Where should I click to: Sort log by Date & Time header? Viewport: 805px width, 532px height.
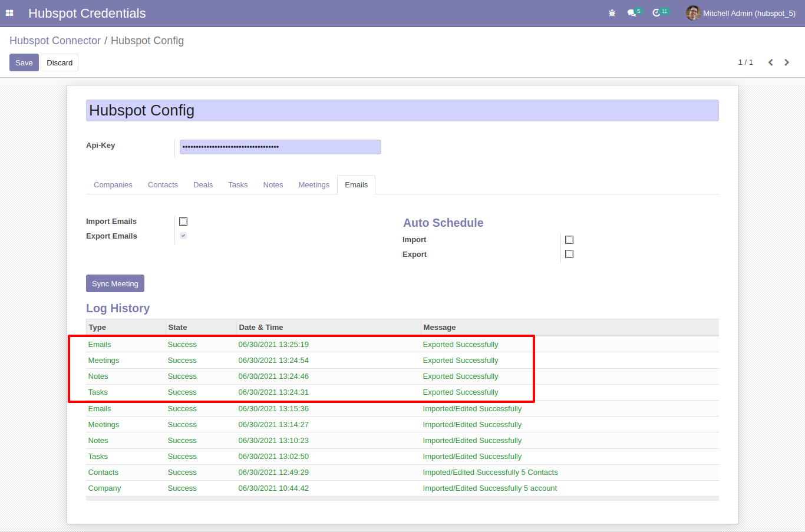click(329, 328)
